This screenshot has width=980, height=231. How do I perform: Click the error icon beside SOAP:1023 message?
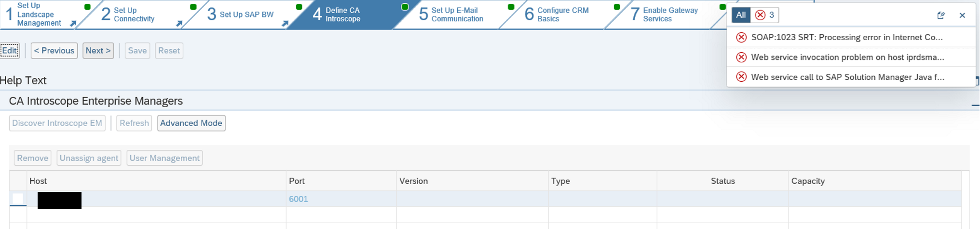click(x=741, y=37)
